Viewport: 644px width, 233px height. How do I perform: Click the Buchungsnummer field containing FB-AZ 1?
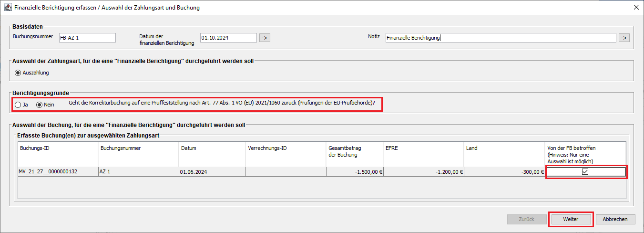tap(87, 38)
